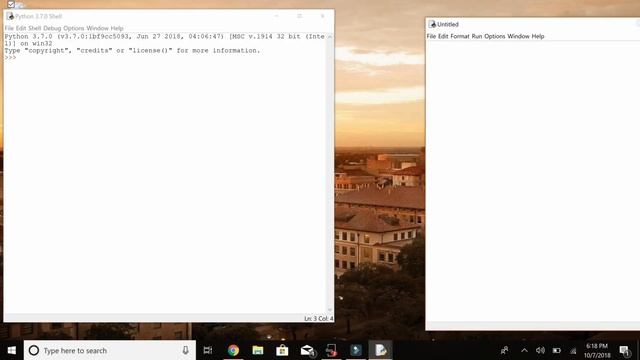The height and width of the screenshot is (360, 640).
Task: Minimize the Python Shell window
Action: click(x=277, y=16)
